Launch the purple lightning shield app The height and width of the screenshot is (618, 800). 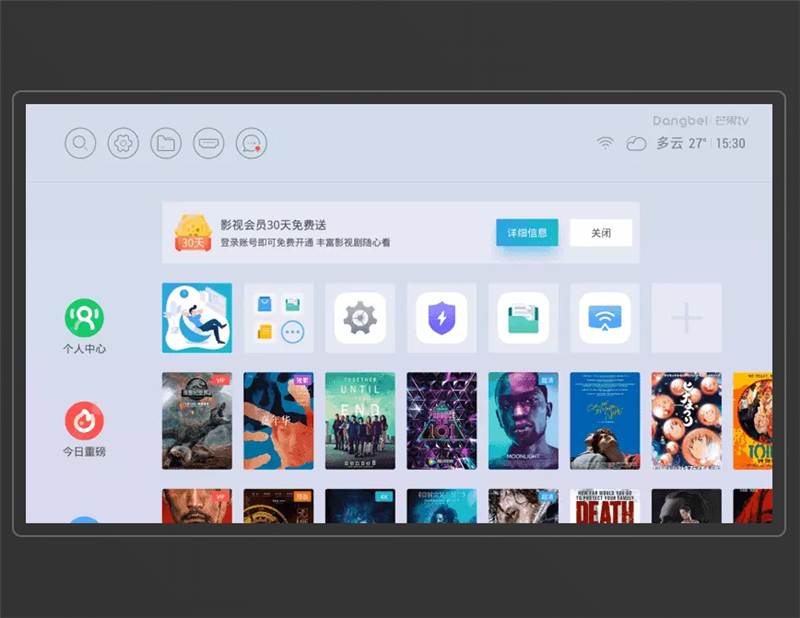(442, 318)
